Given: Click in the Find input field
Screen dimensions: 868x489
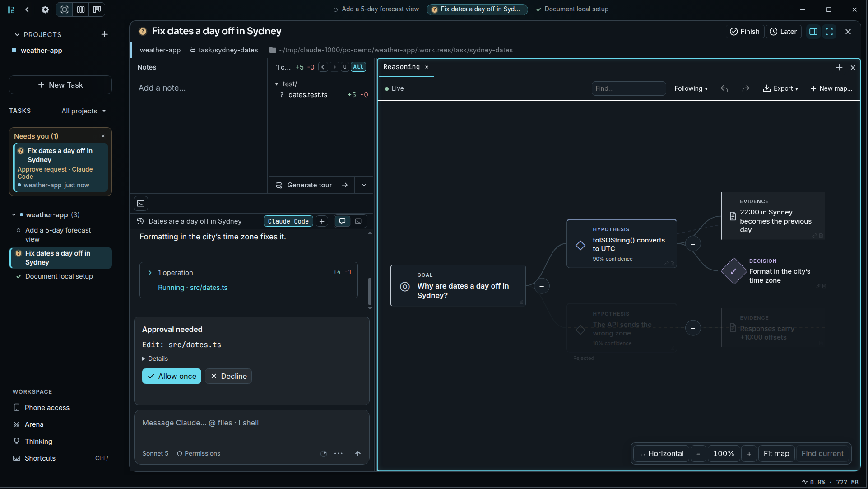Looking at the screenshot, I should click(628, 88).
